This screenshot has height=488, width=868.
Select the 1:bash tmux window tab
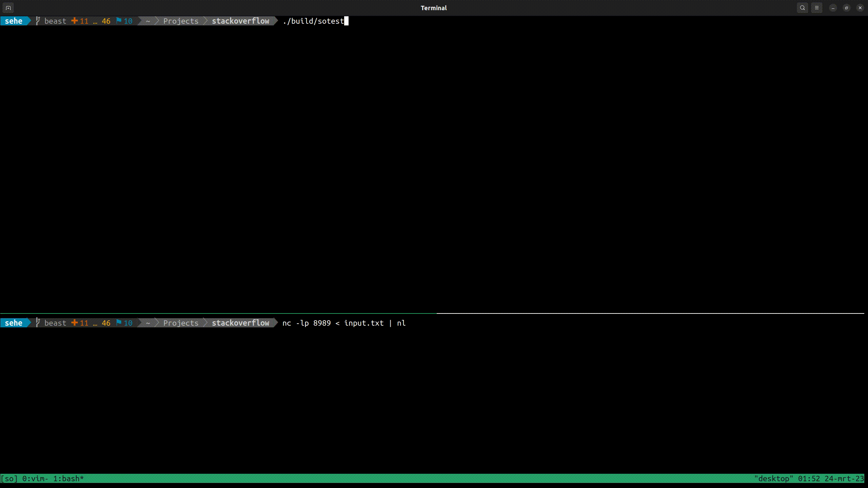tap(68, 479)
